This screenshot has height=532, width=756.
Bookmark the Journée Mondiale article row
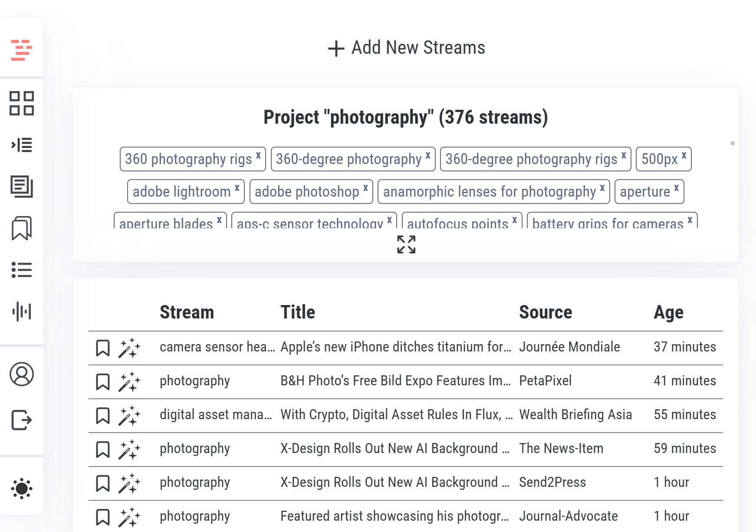[x=103, y=348]
